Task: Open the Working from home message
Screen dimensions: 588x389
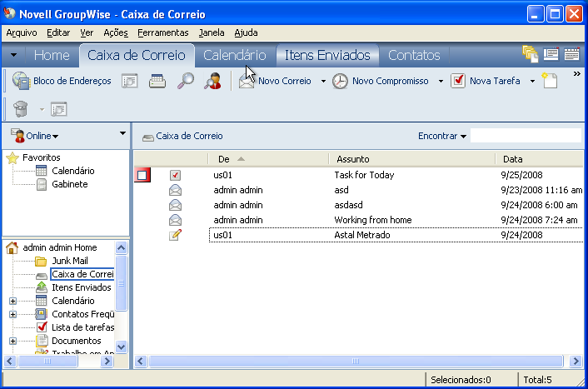Action: coord(372,220)
